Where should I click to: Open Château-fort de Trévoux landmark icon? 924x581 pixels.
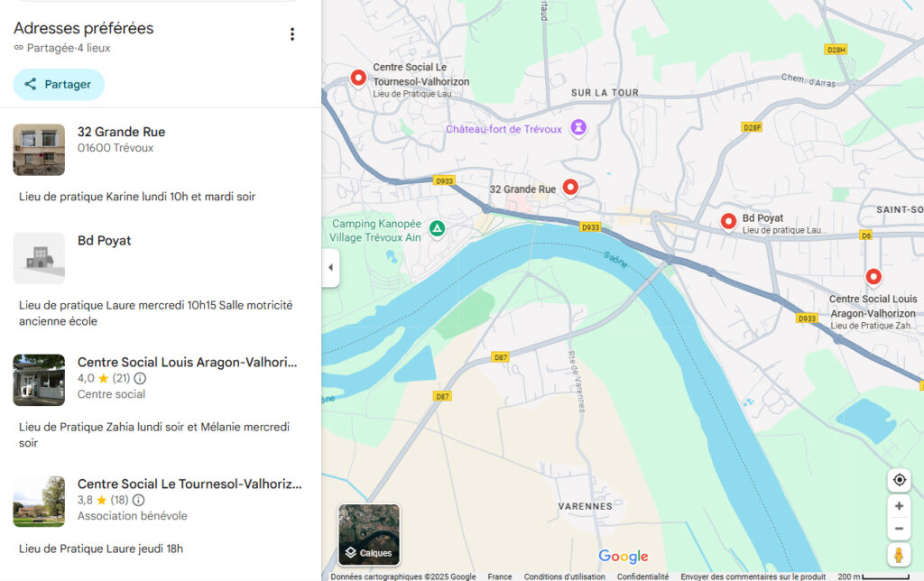pos(578,128)
